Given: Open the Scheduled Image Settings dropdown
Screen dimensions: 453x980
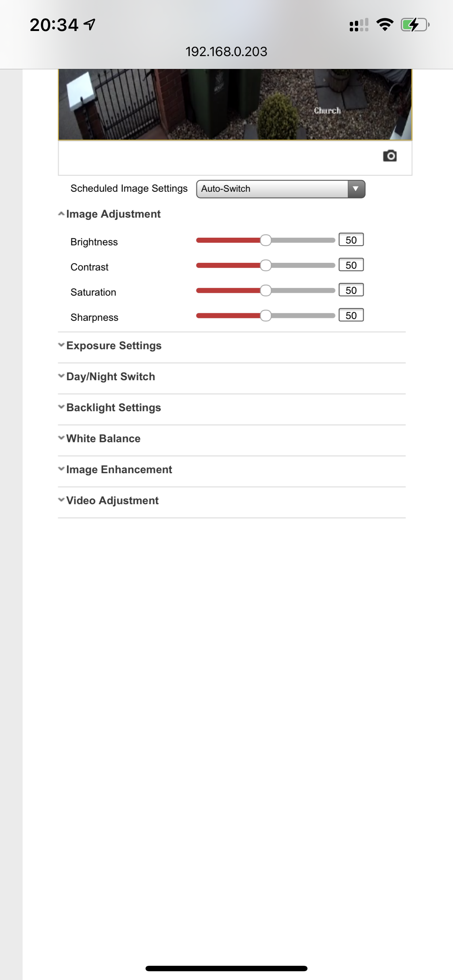Looking at the screenshot, I should tap(280, 189).
